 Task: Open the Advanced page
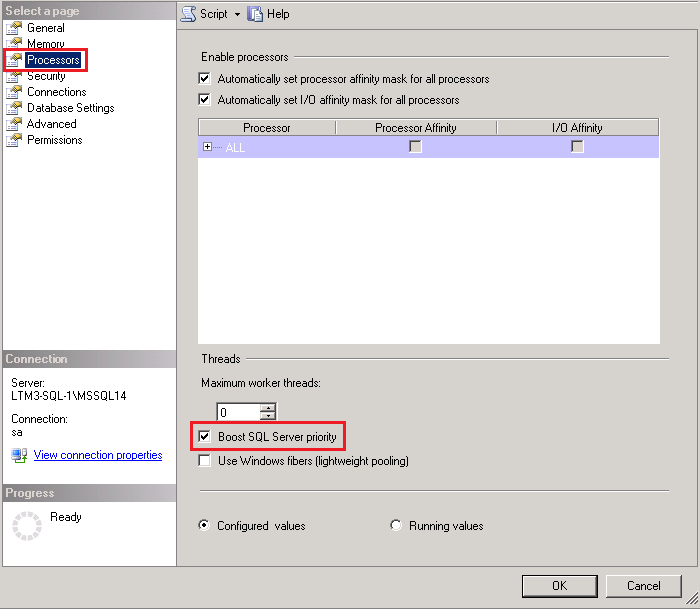[52, 124]
